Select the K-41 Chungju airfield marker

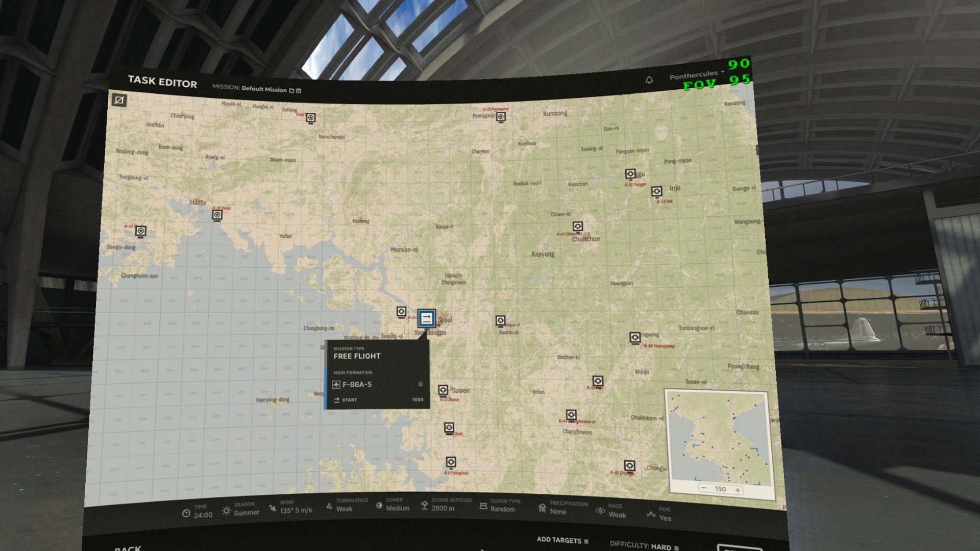pos(629,466)
